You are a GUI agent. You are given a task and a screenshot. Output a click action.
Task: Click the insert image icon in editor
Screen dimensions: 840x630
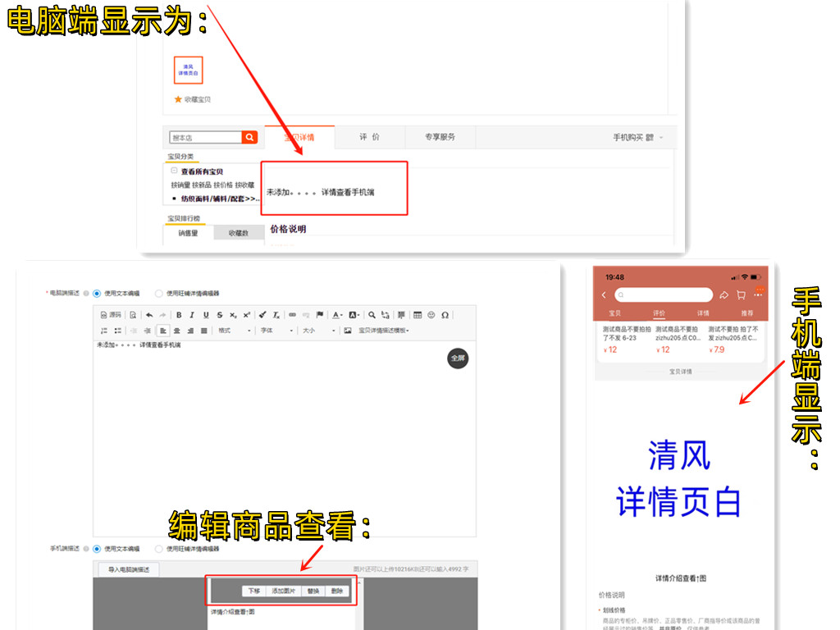[x=348, y=331]
